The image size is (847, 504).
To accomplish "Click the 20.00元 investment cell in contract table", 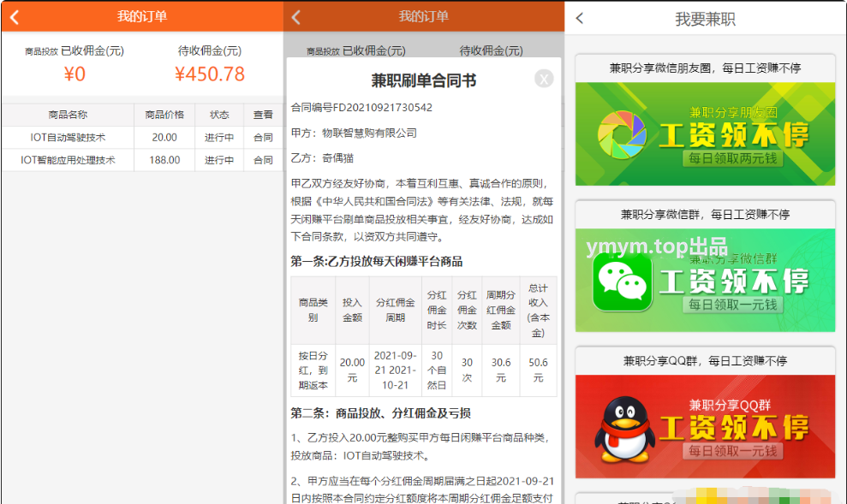I will tap(352, 371).
